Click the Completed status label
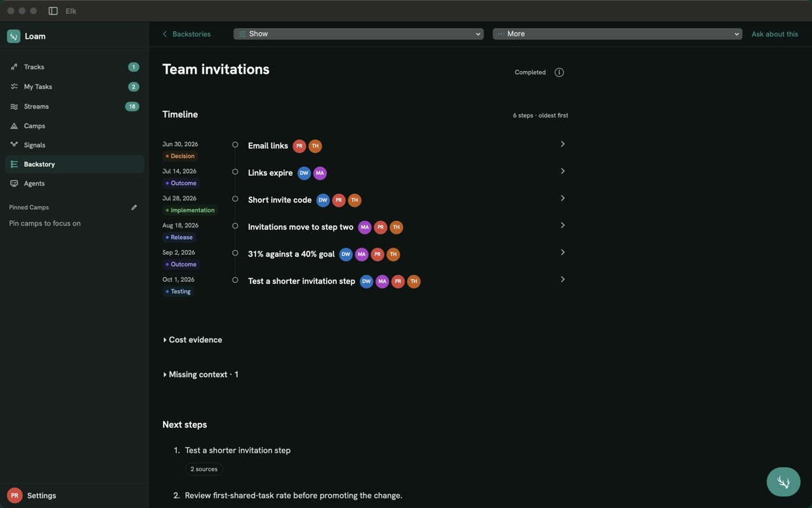Image resolution: width=812 pixels, height=508 pixels. [x=530, y=72]
